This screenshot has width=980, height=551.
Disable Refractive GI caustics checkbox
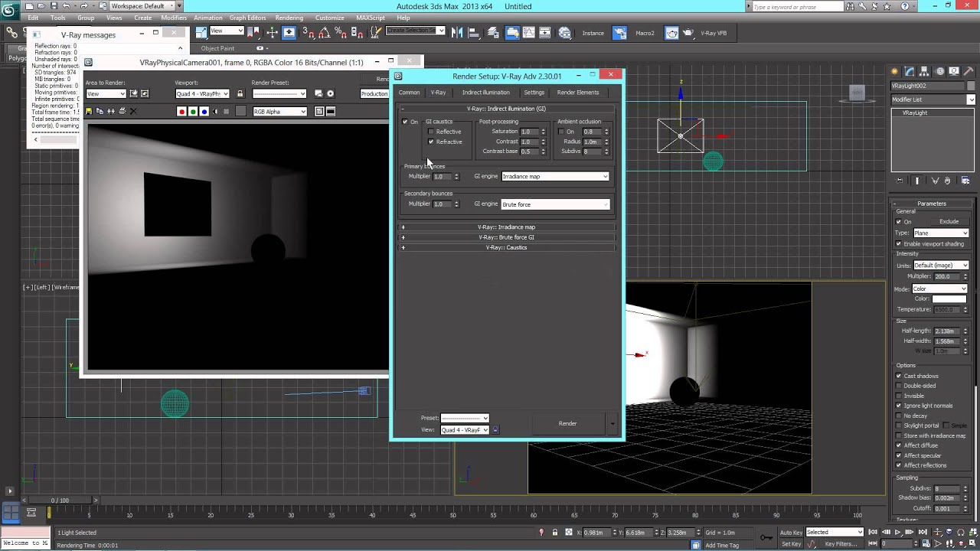tap(431, 142)
